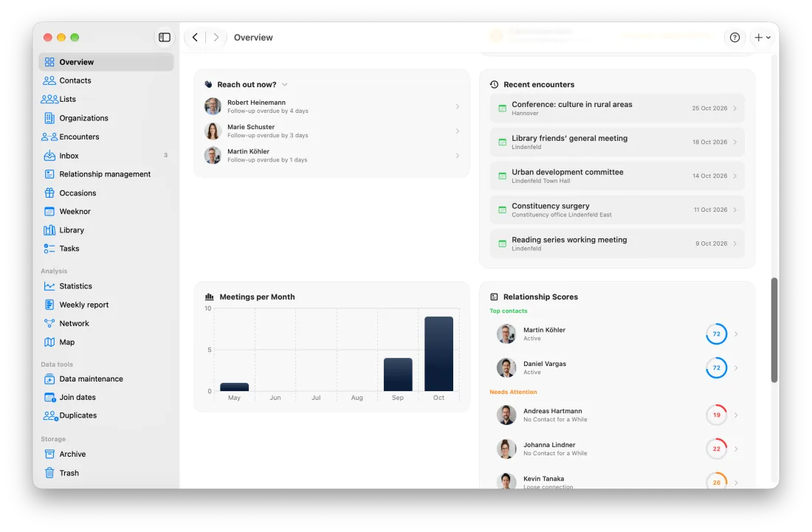The height and width of the screenshot is (532, 812).
Task: Open Robert Heinemann's overdue follow-up
Action: point(332,106)
